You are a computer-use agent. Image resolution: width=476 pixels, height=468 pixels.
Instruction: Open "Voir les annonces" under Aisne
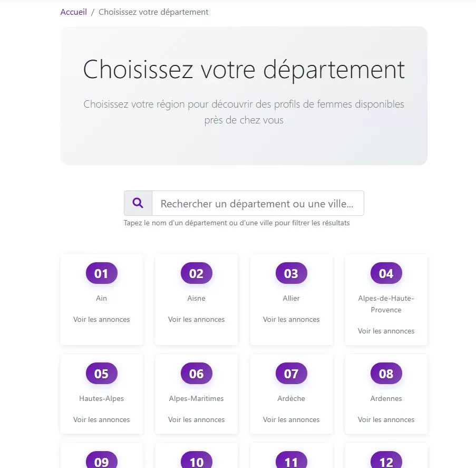click(x=196, y=319)
